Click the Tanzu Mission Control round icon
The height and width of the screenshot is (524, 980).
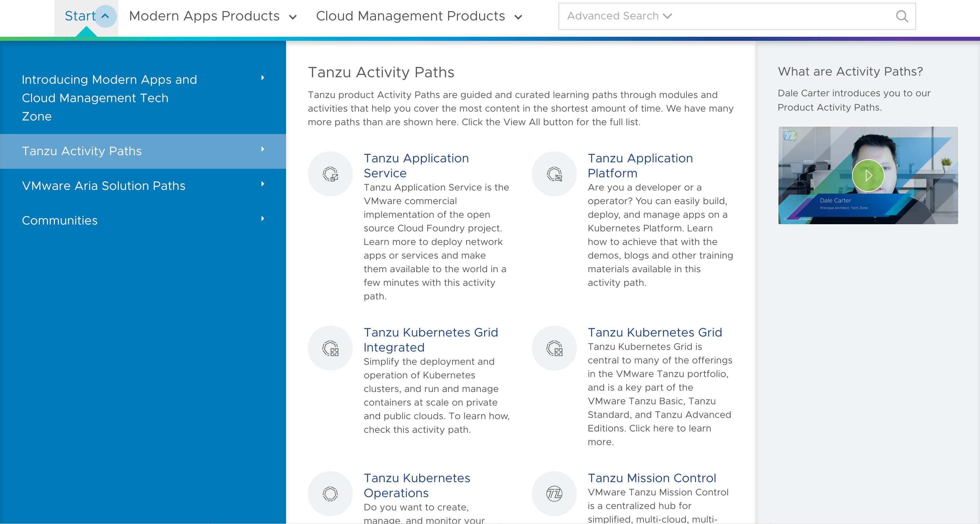(554, 494)
